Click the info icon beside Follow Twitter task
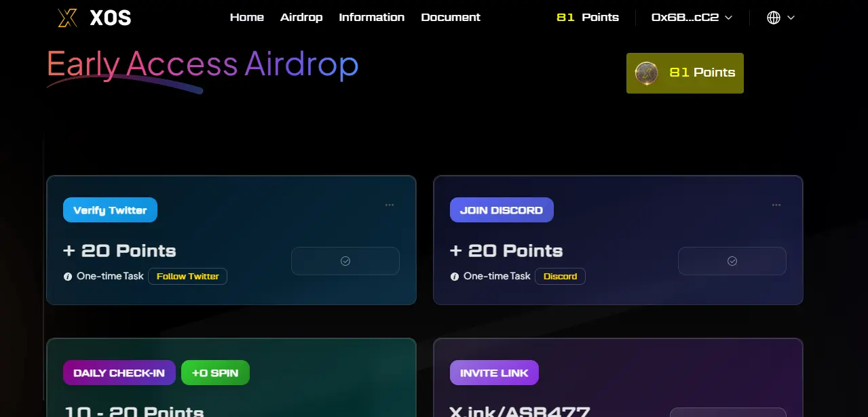868x417 pixels. (68, 277)
